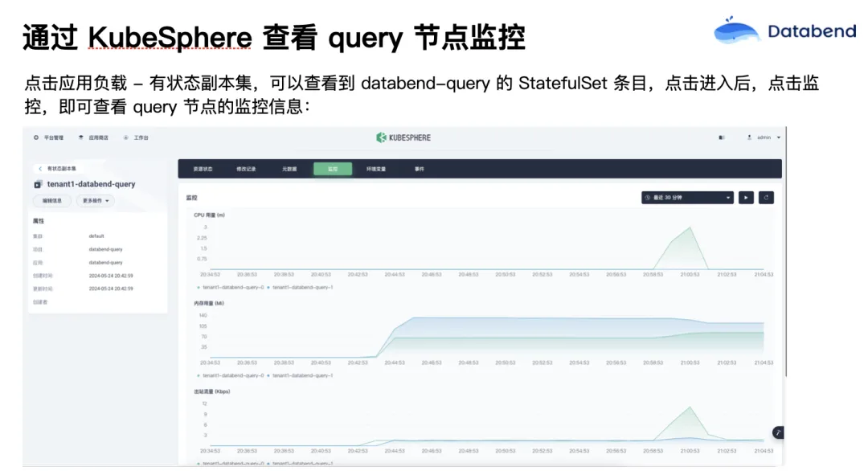Open the 最近 30 分钟 time range dropdown
This screenshot has height=471, width=868.
coord(687,198)
